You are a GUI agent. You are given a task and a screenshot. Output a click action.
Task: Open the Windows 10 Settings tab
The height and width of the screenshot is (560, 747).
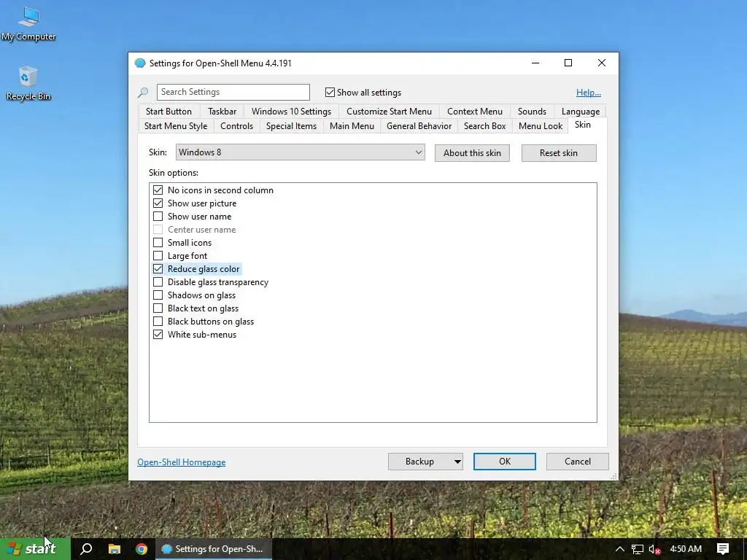pos(291,112)
